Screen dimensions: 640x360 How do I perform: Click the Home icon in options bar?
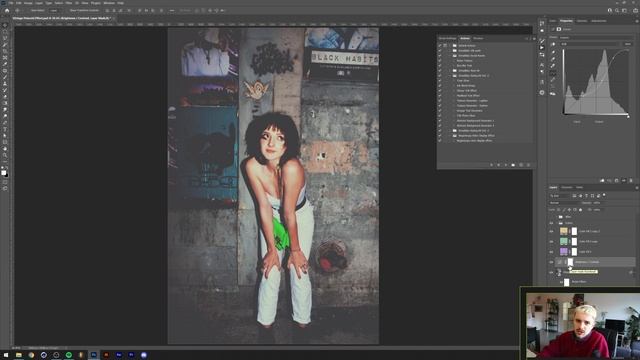click(x=7, y=10)
